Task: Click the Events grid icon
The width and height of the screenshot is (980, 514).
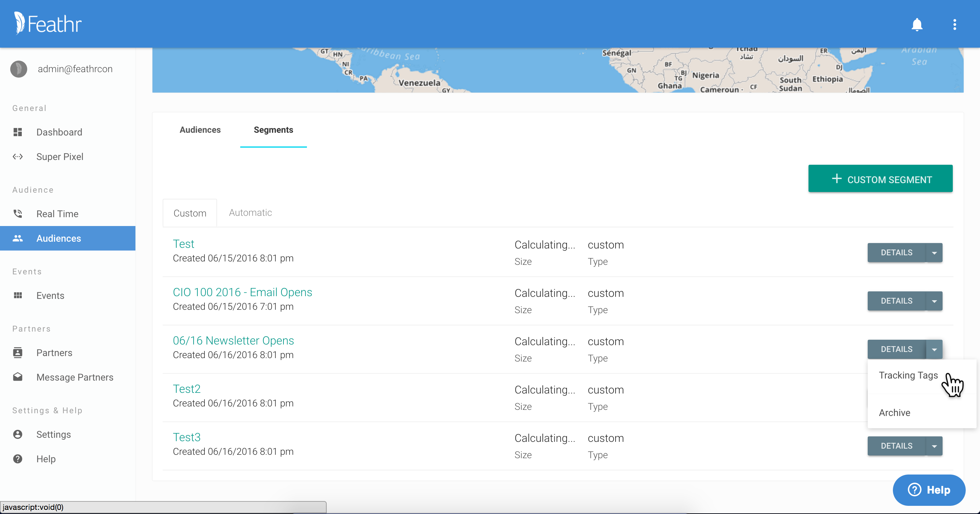Action: [x=18, y=295]
